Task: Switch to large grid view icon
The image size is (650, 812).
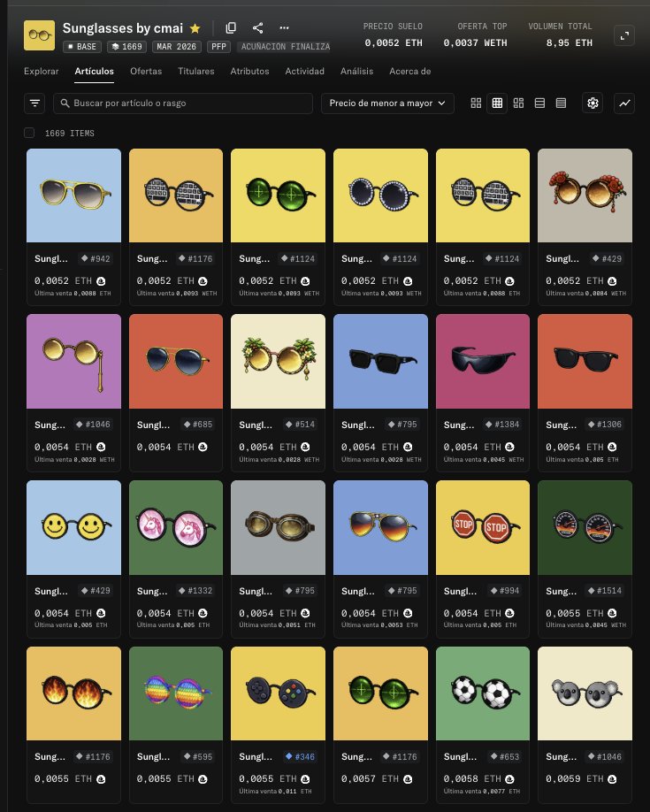Action: [476, 103]
